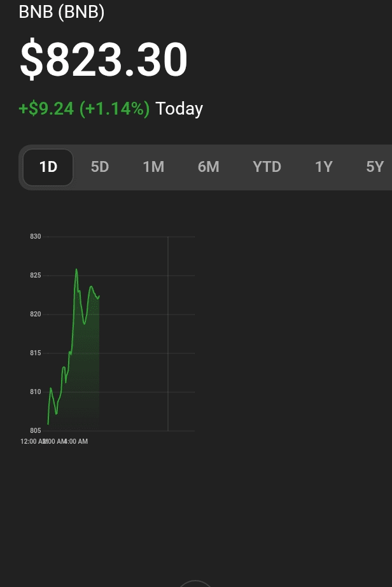Screen dimensions: 392x587
Task: Click the 12:00 AM time axis label
Action: [x=33, y=441]
